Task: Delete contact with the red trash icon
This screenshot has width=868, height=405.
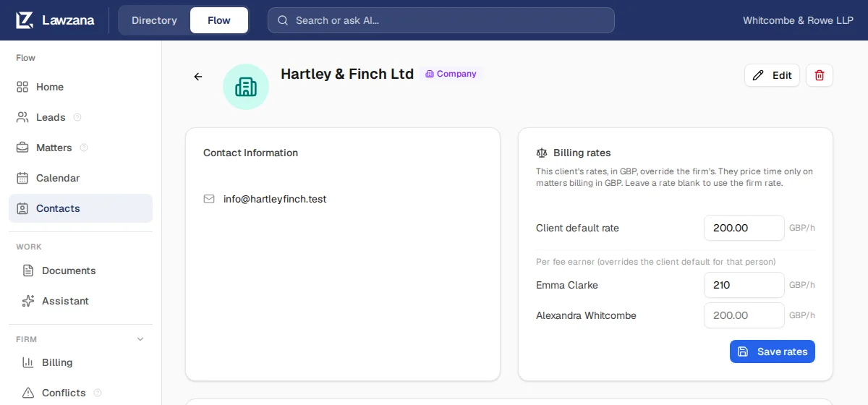Action: 820,75
